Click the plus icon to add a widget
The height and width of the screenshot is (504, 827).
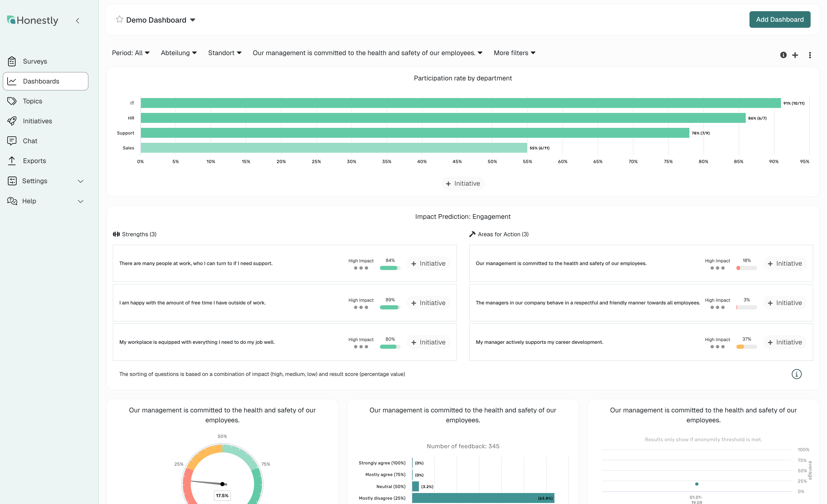(795, 55)
